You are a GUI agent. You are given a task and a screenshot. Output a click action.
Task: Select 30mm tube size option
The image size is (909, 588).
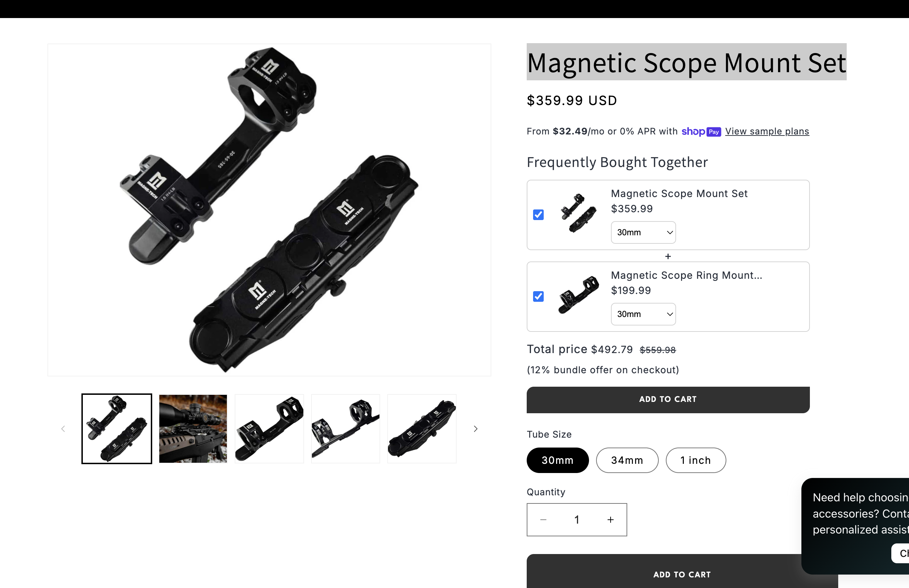tap(558, 460)
